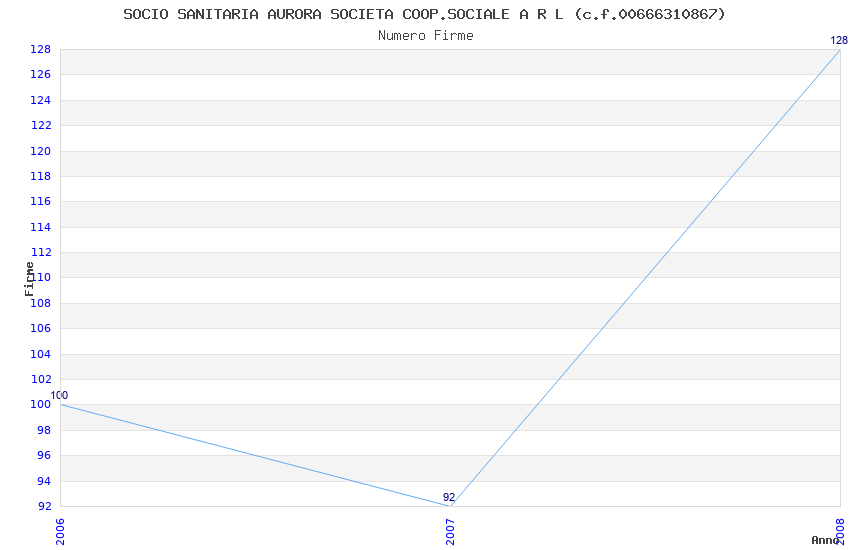Select the y-axis tick value 96
The height and width of the screenshot is (550, 850).
pos(44,455)
